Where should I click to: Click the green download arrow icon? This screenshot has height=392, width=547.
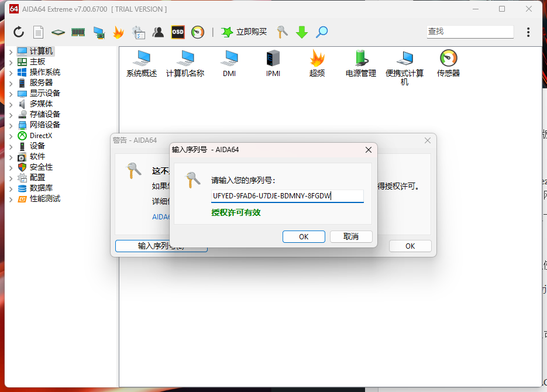tap(302, 32)
